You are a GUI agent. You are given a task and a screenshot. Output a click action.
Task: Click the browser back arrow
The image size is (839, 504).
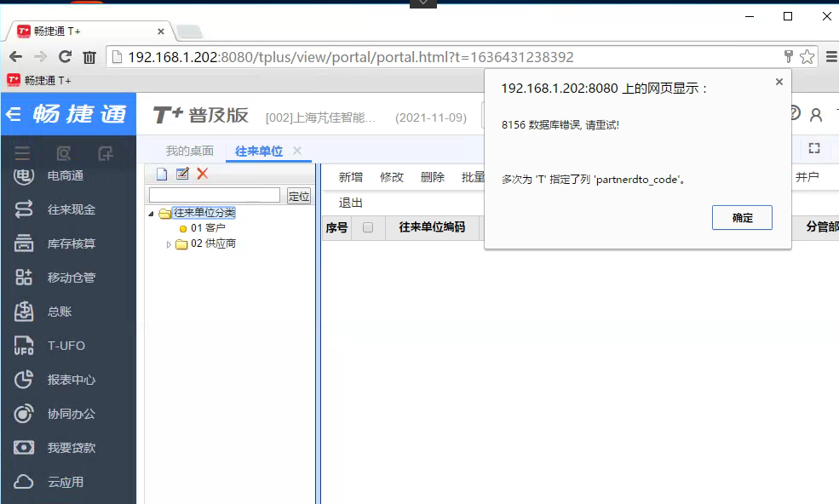pyautogui.click(x=16, y=57)
